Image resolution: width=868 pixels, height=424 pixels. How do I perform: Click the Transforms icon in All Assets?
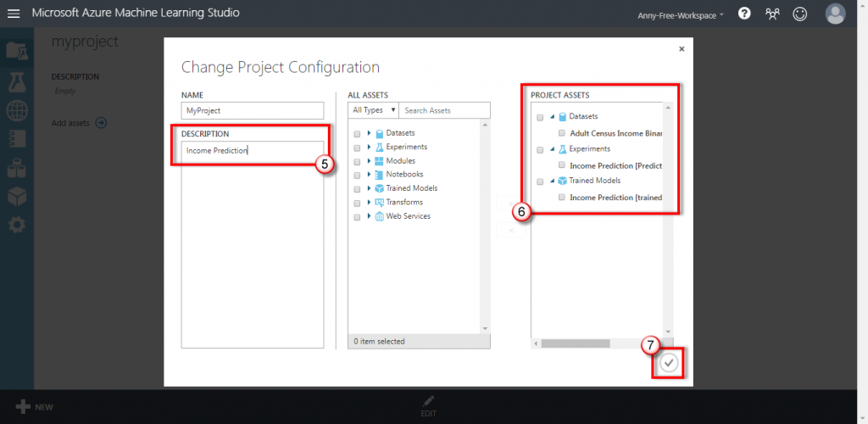[x=379, y=203]
